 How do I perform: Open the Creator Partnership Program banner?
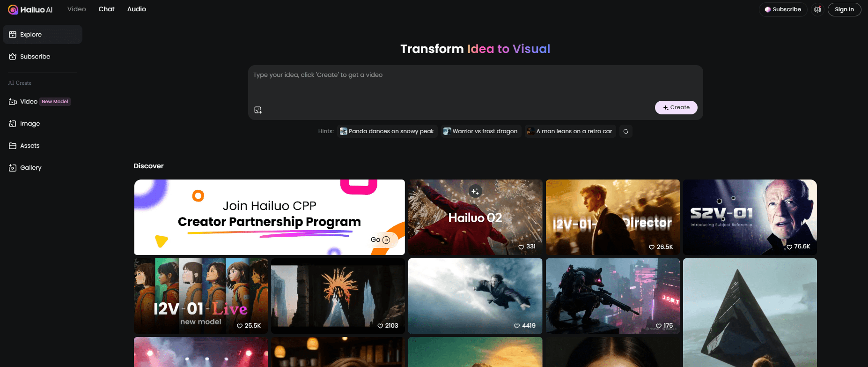pos(269,217)
